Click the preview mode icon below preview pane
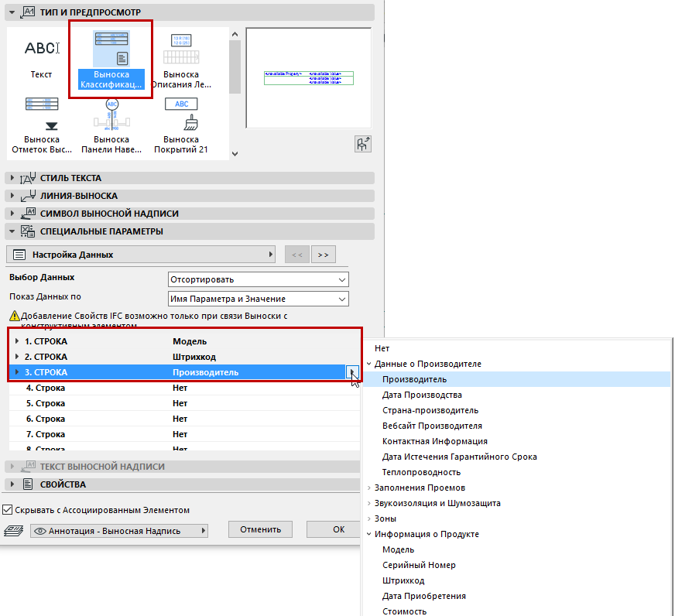 [363, 144]
